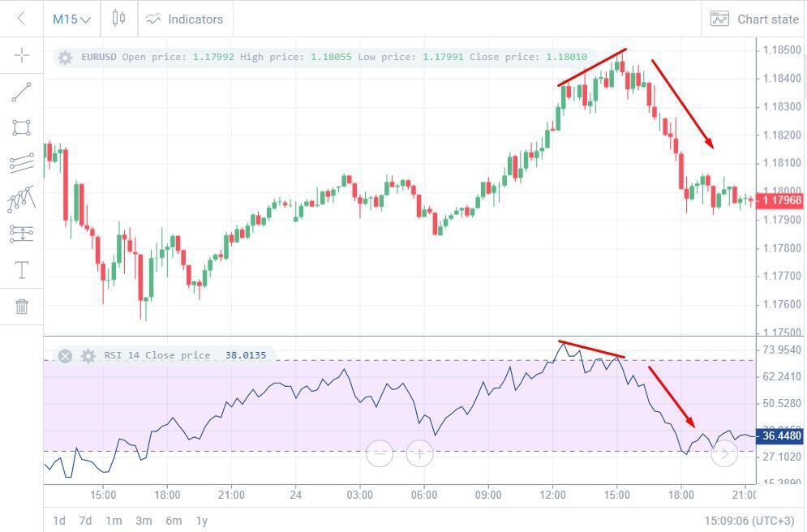Zoom out with the minus button
Viewport: 807px width, 532px height.
380,453
